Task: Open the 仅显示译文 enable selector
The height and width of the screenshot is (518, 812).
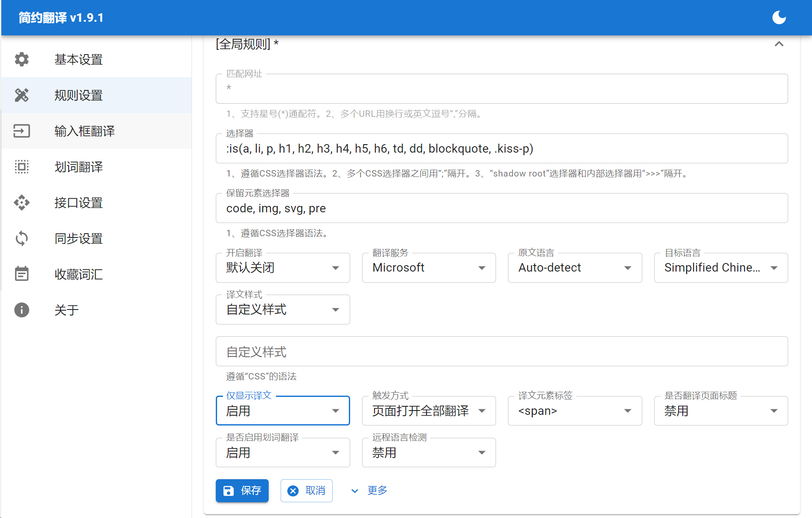Action: click(x=282, y=411)
